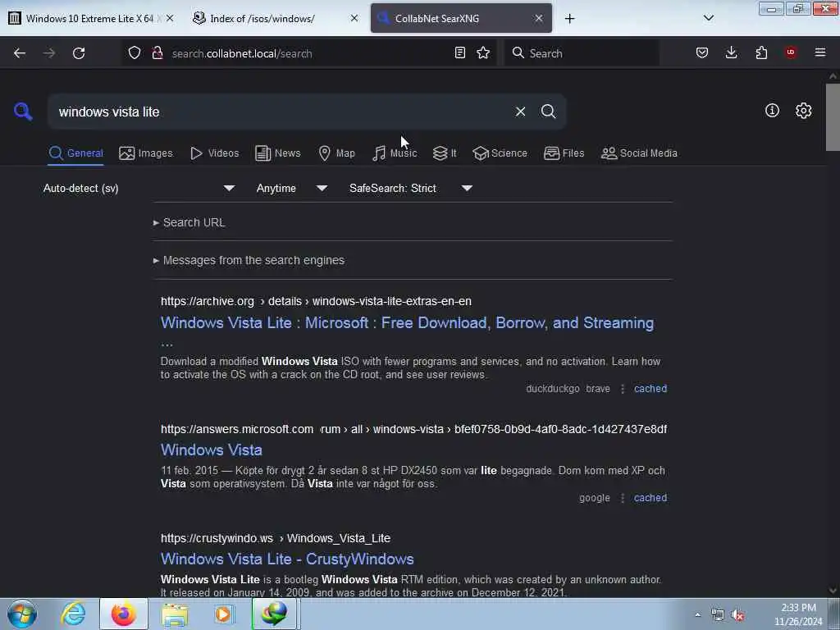This screenshot has width=840, height=630.
Task: Open Windows Explorer from taskbar
Action: tap(175, 614)
